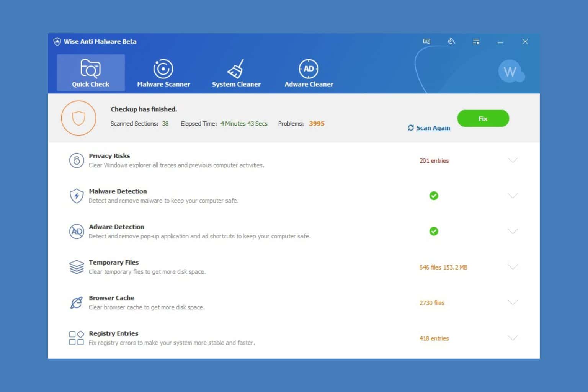Minimize the Wise Anti Malware window
588x392 pixels.
500,42
